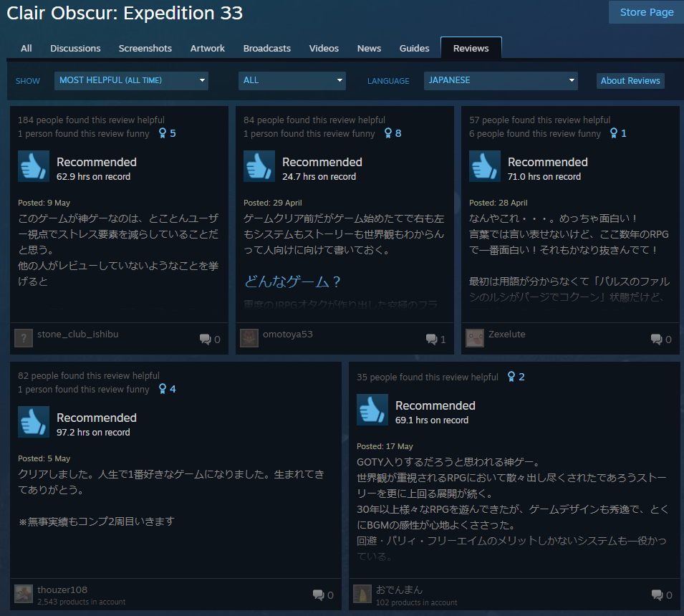Click Recommended label with 24.7 hrs on record
The image size is (684, 616).
click(x=322, y=163)
